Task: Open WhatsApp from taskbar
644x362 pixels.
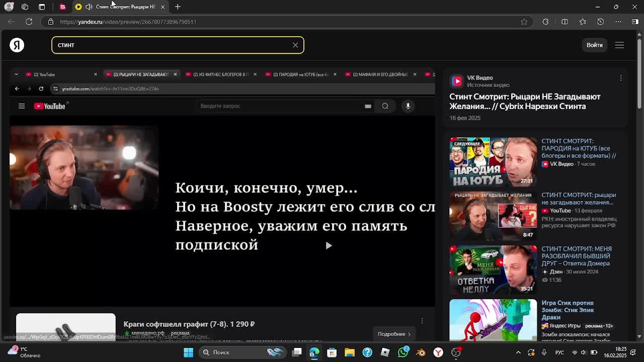Action: [403, 352]
